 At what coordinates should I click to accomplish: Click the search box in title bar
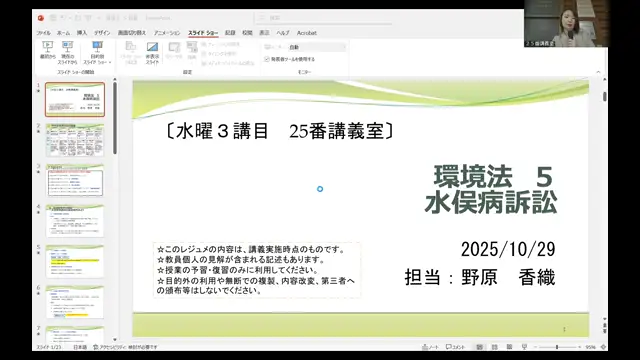[x=324, y=18]
